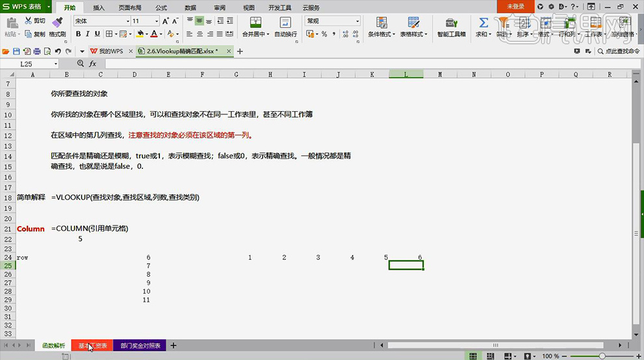The height and width of the screenshot is (360, 644).
Task: Switch to the purple bonus lookup sheet tab
Action: click(x=140, y=346)
